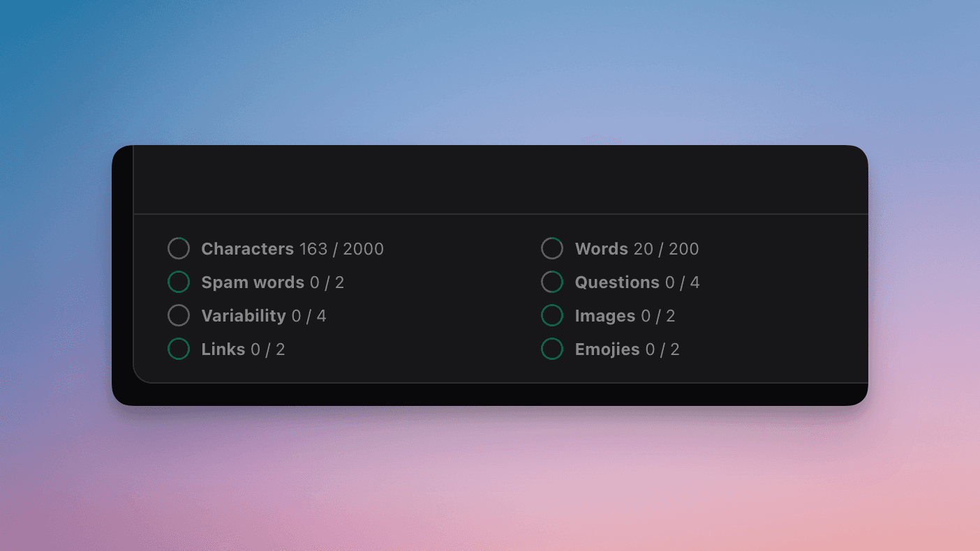Click the Emojies green circle indicator
Screen dimensions: 980x551
pos(552,349)
